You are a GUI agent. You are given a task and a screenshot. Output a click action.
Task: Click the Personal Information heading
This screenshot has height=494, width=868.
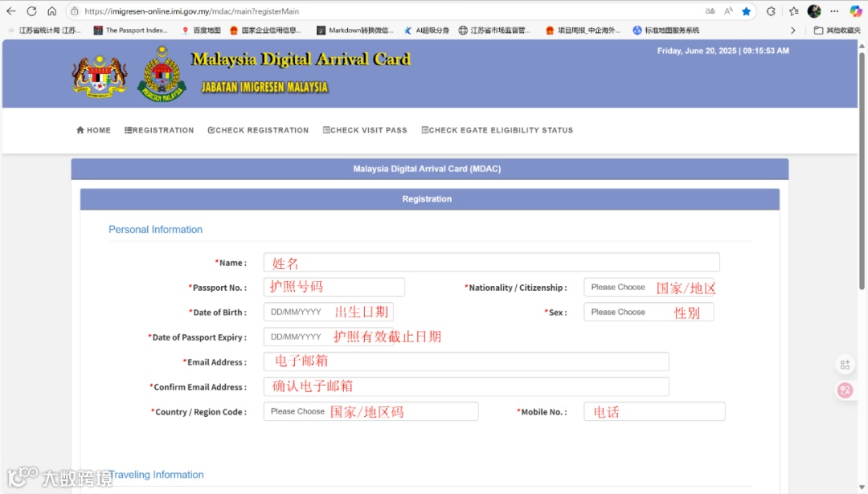[156, 230]
